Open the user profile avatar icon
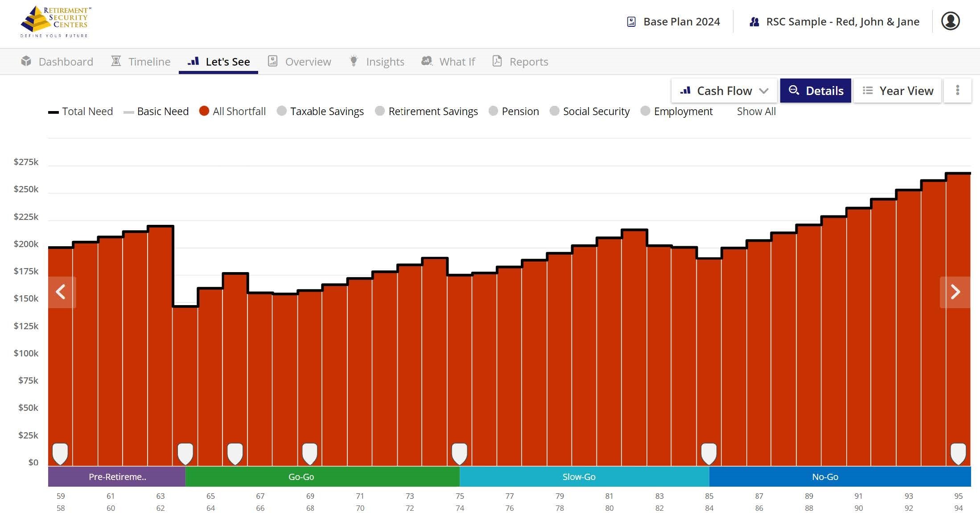The width and height of the screenshot is (980, 513). click(x=950, y=21)
